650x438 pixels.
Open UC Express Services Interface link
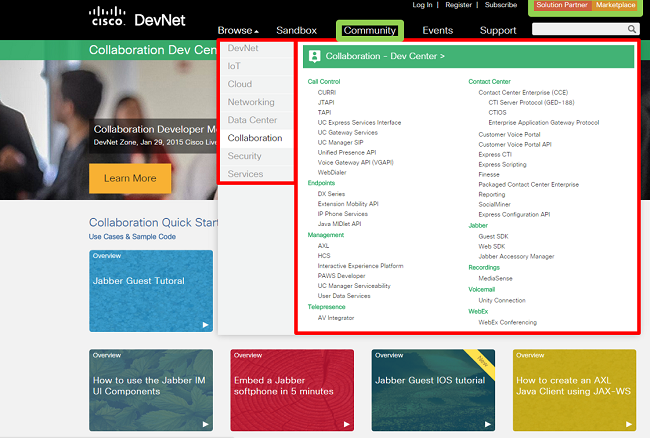coord(359,123)
